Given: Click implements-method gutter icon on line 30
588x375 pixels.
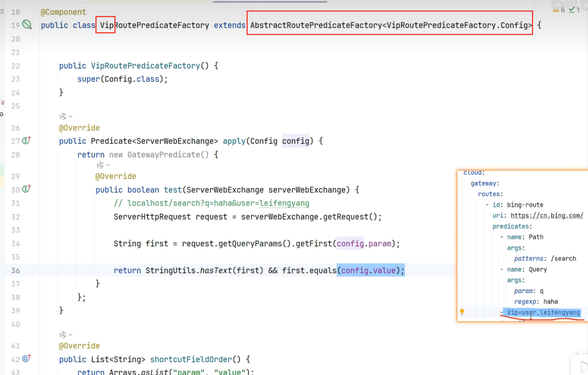Looking at the screenshot, I should tap(26, 189).
